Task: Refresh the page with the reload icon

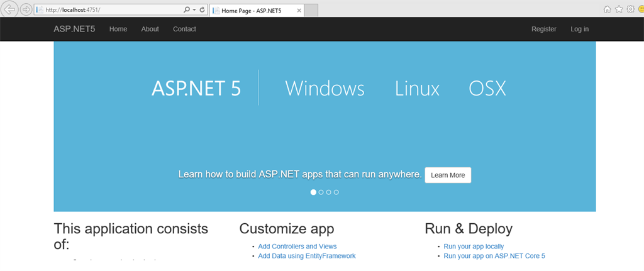Action: pos(202,10)
